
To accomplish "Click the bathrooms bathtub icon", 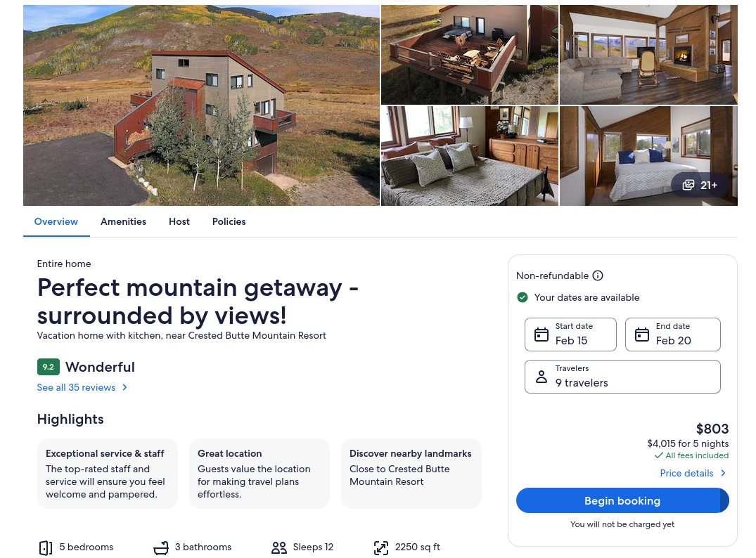I will point(161,547).
